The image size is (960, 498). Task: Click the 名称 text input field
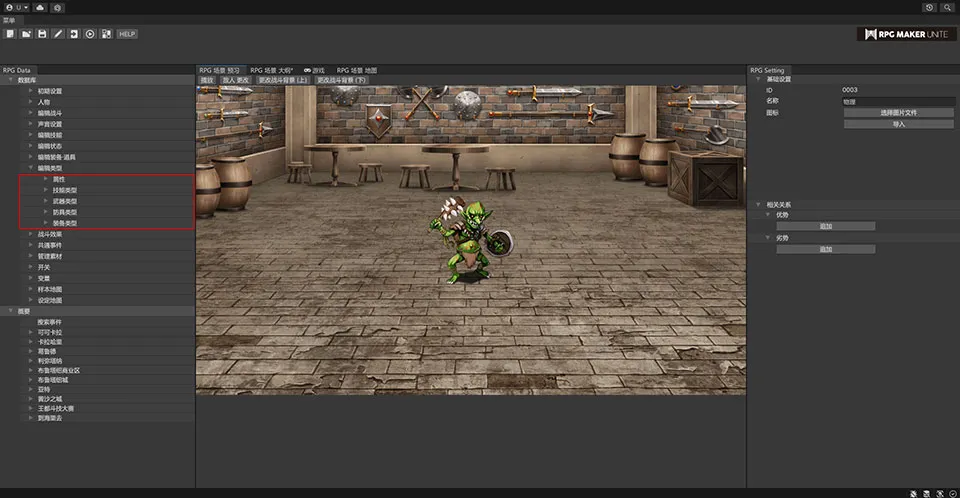tap(898, 101)
